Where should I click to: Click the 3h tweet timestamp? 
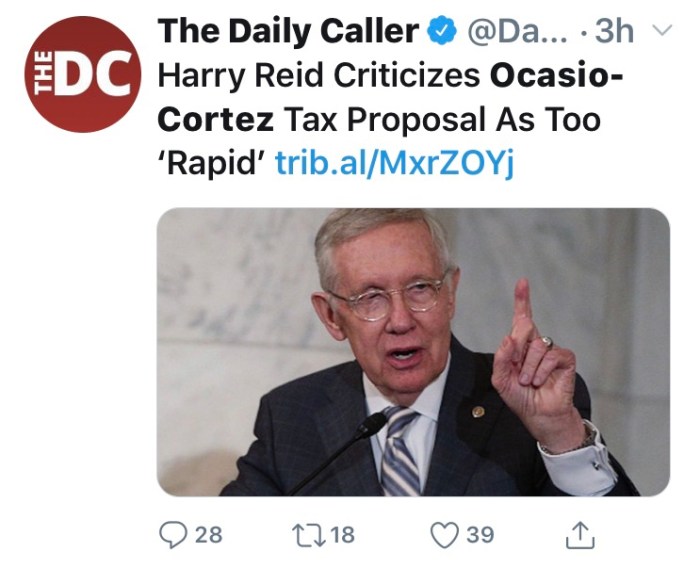[x=614, y=32]
